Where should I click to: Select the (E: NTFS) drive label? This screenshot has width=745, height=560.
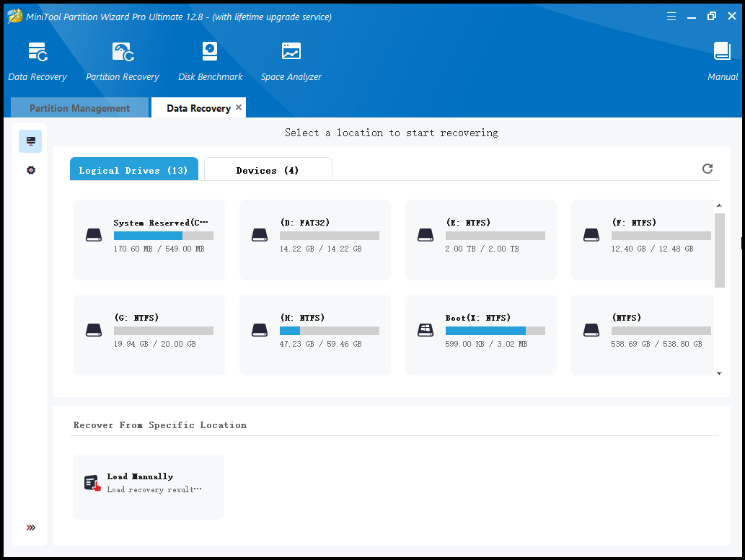[x=468, y=222]
